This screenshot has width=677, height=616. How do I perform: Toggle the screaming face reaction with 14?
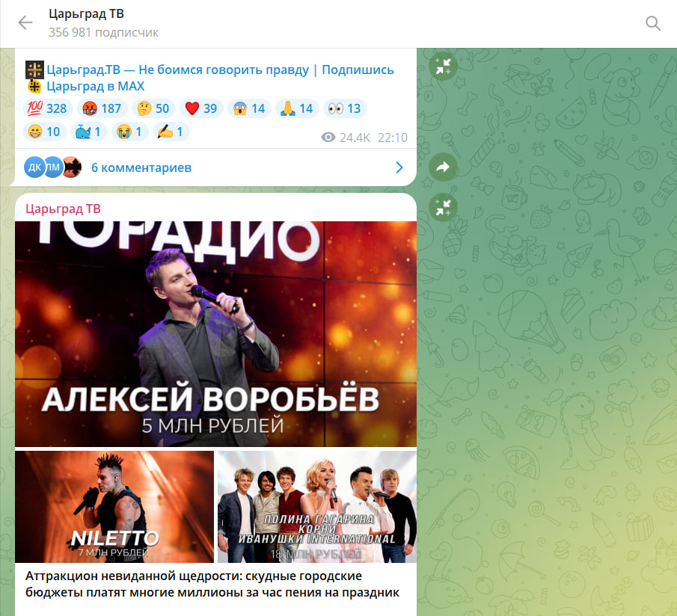click(249, 108)
